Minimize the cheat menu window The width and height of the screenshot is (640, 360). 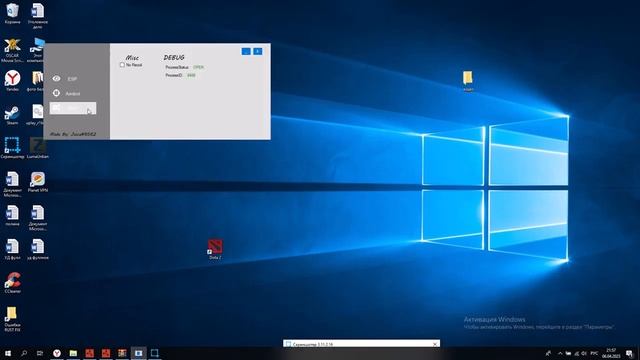pyautogui.click(x=246, y=51)
